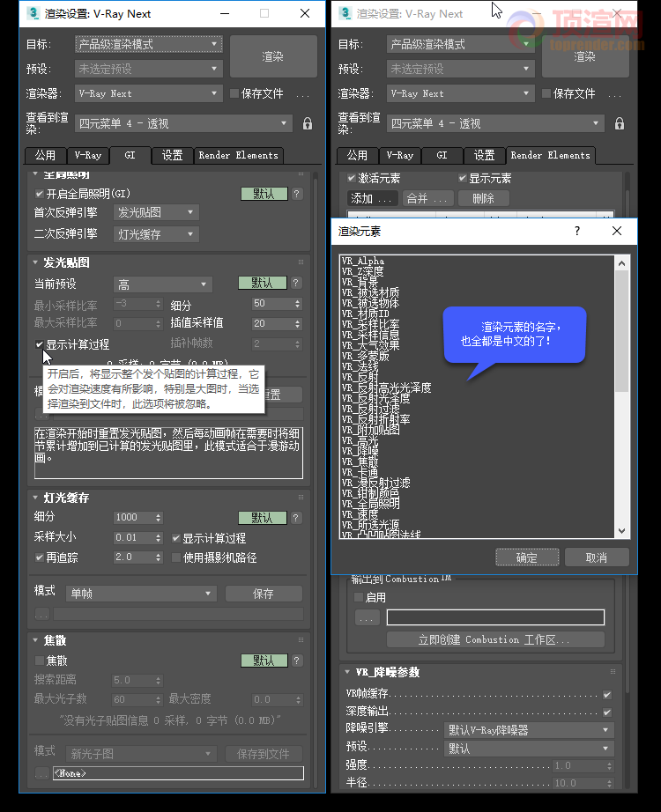
Task: Click scrollbar down arrow in 渲染元素 list
Action: pyautogui.click(x=622, y=531)
